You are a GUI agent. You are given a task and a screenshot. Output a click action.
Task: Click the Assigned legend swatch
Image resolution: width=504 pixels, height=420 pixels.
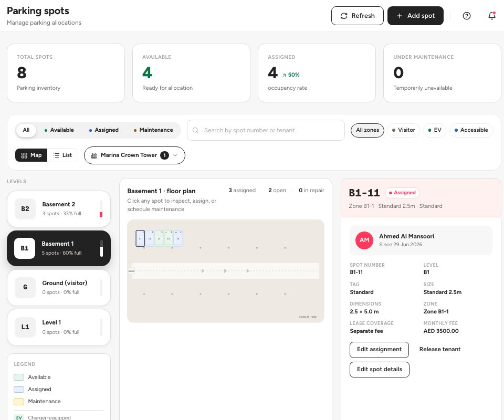19,390
